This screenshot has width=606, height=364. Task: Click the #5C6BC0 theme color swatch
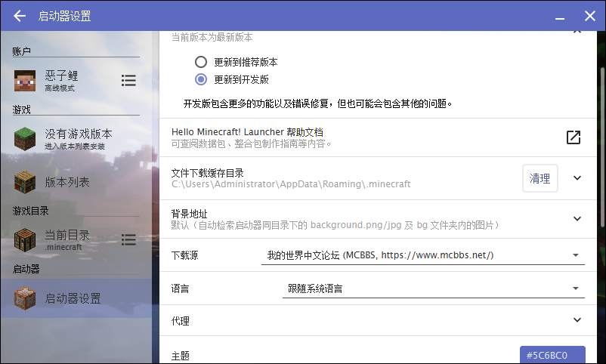552,355
